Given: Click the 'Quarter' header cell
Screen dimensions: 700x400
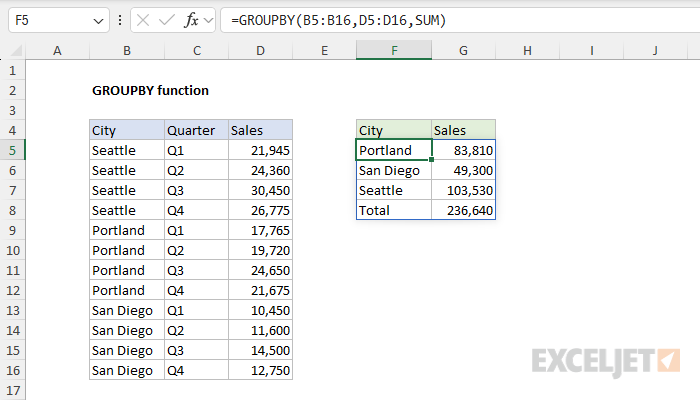Looking at the screenshot, I should [196, 130].
